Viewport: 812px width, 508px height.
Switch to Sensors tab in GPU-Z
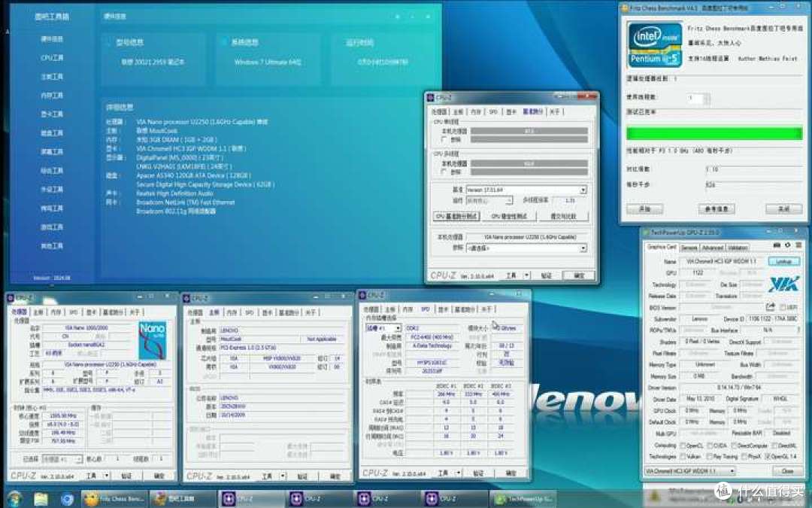click(689, 248)
